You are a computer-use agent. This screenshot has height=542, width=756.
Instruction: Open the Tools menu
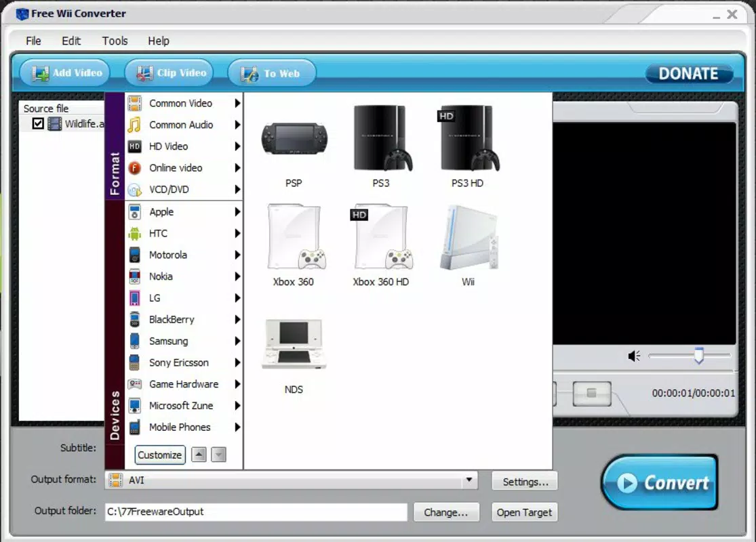tap(115, 41)
